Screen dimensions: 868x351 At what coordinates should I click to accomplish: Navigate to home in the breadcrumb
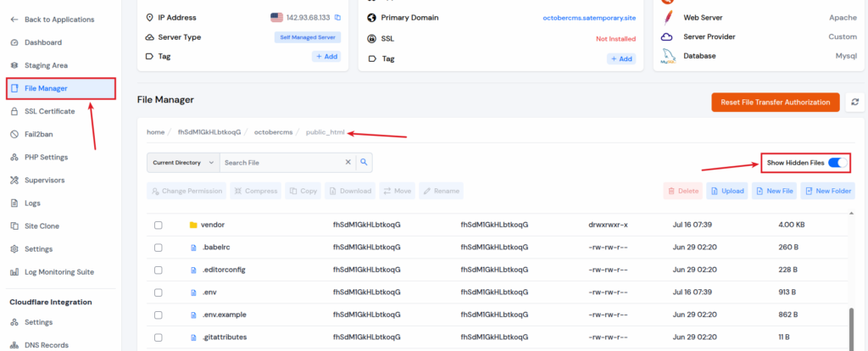tap(156, 132)
